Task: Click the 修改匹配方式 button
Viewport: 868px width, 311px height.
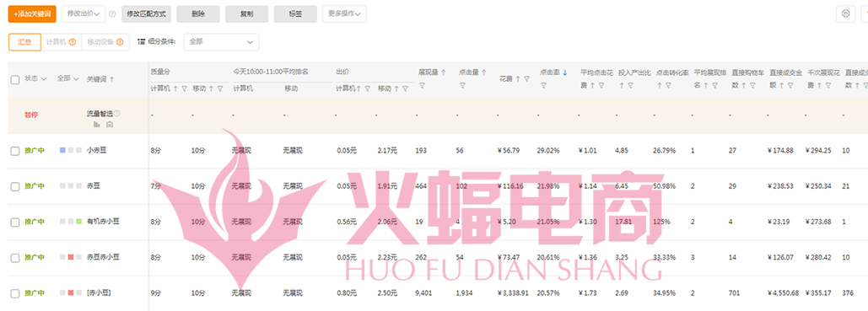Action: [x=146, y=13]
